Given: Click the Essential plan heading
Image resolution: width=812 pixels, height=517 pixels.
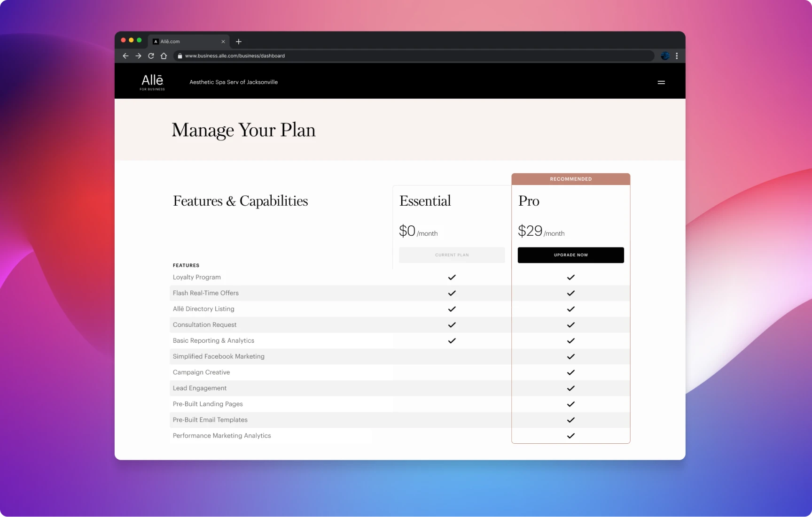Looking at the screenshot, I should tap(425, 201).
